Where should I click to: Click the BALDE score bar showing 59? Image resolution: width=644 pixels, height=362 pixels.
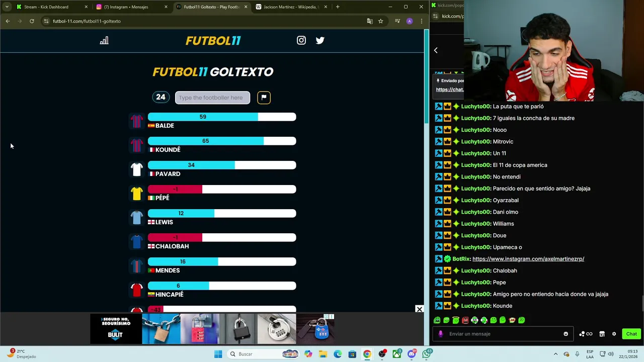pyautogui.click(x=222, y=117)
